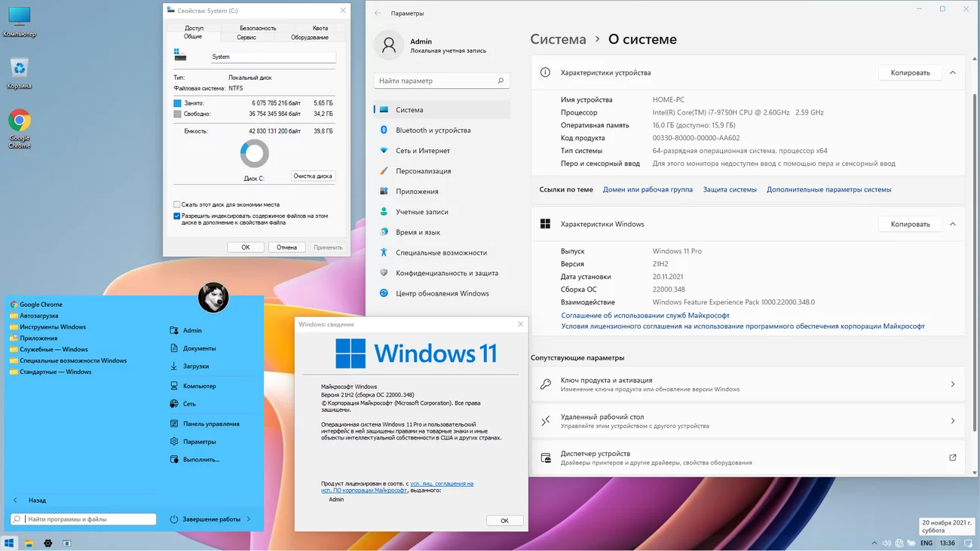Select Система in Settings sidebar
The height and width of the screenshot is (551, 980).
(442, 110)
